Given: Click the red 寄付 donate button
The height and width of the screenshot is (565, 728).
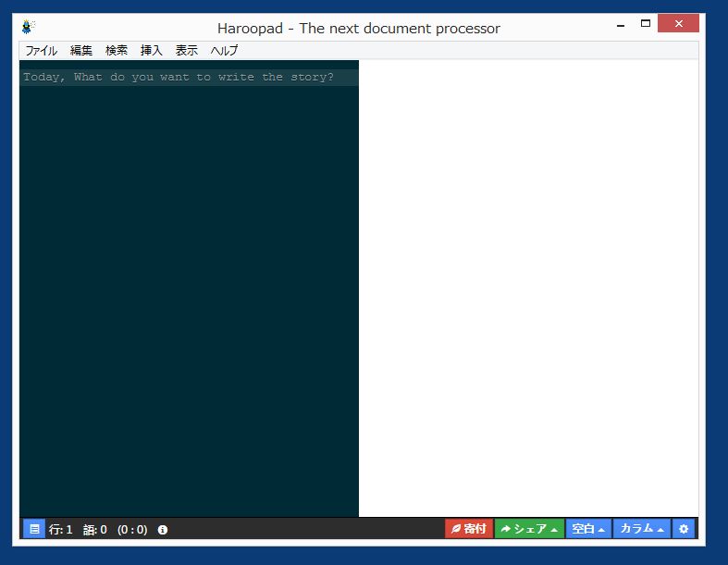Looking at the screenshot, I should point(469,529).
